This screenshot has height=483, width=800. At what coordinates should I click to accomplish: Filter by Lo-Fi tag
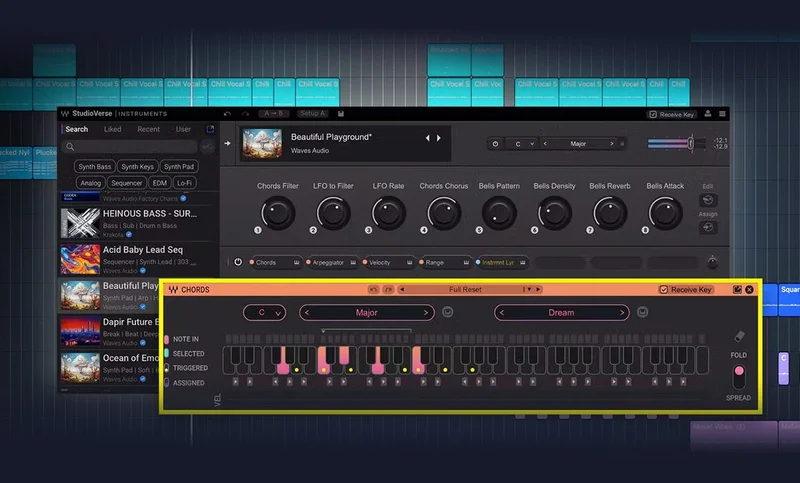(185, 183)
